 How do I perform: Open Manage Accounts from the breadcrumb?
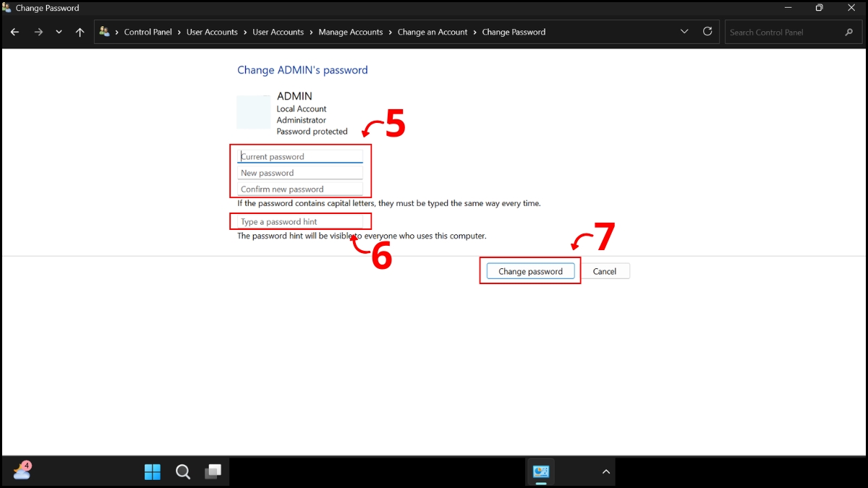click(x=351, y=32)
